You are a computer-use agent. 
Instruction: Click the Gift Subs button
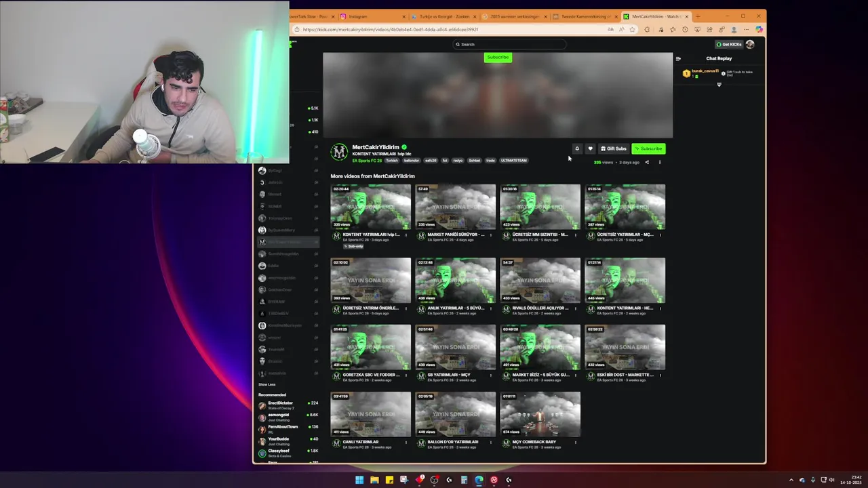(x=614, y=148)
